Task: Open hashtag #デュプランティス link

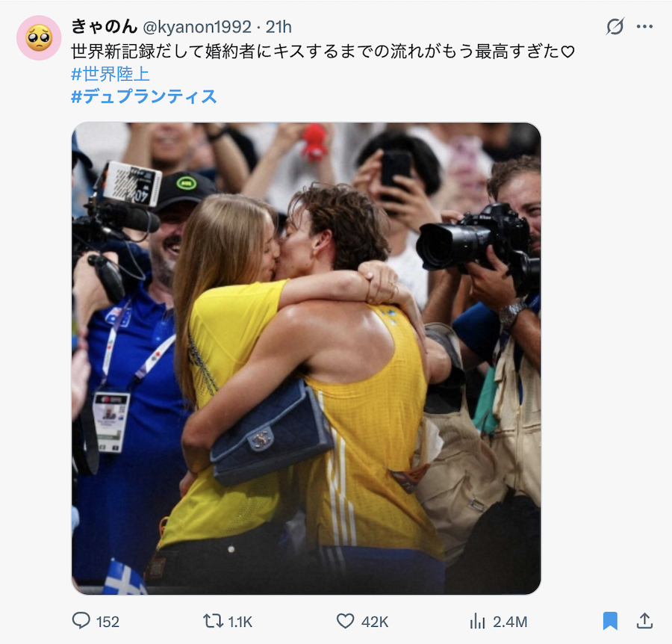Action: click(x=143, y=96)
